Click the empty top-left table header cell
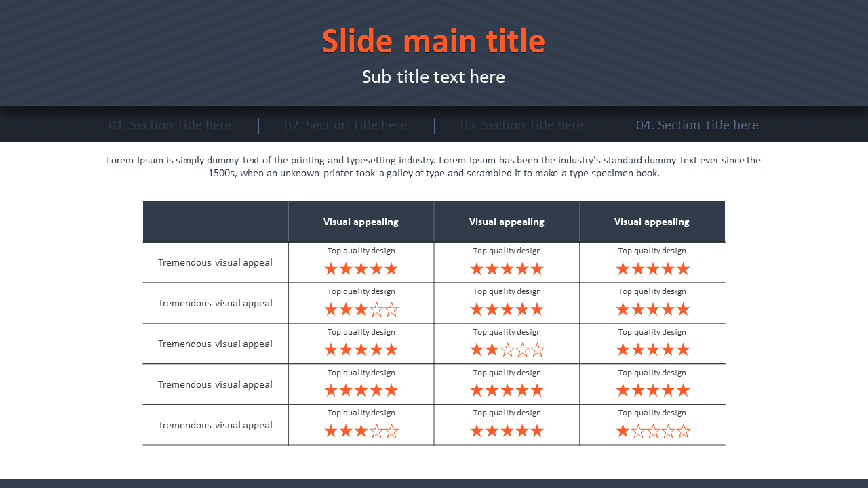Image resolution: width=868 pixels, height=488 pixels. 215,222
